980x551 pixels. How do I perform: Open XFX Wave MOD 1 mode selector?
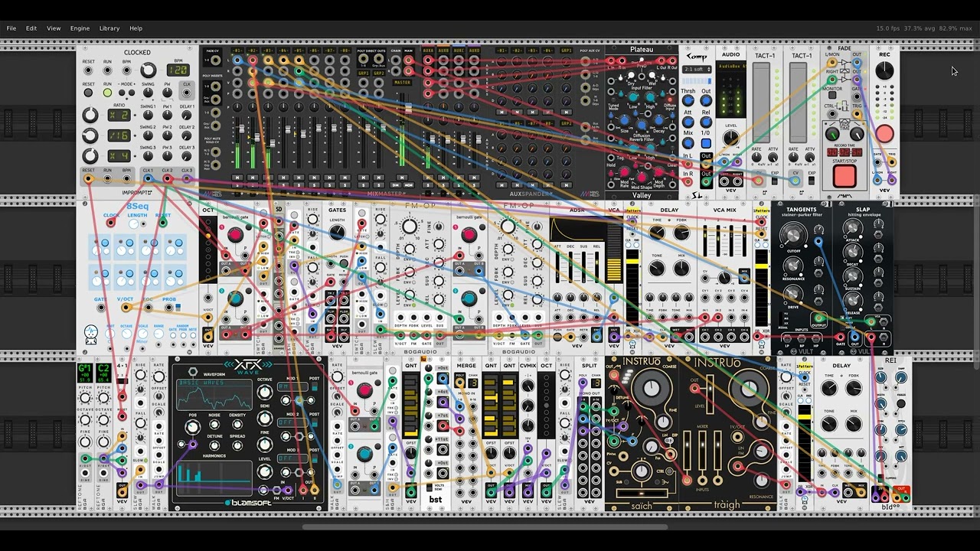292,386
